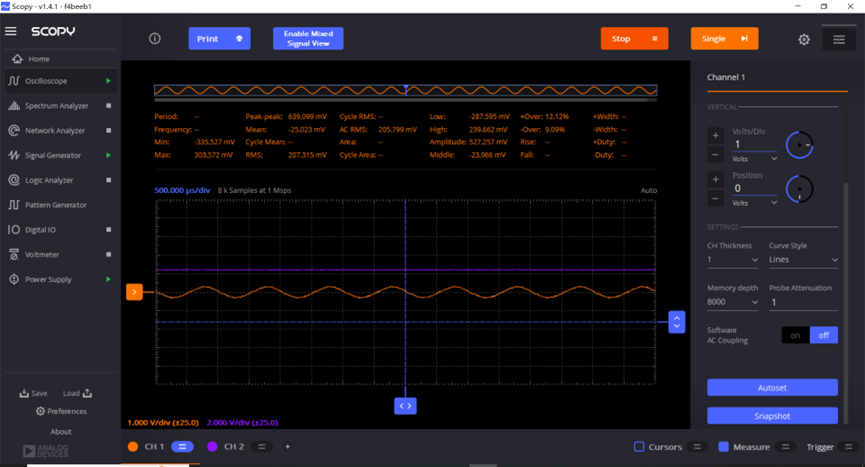This screenshot has height=467, width=865.
Task: Increase Volts/Div with plus button
Action: (716, 135)
